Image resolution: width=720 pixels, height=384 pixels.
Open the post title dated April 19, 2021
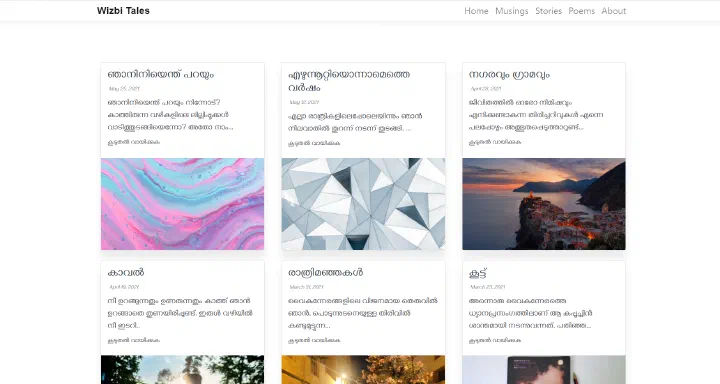pos(126,272)
